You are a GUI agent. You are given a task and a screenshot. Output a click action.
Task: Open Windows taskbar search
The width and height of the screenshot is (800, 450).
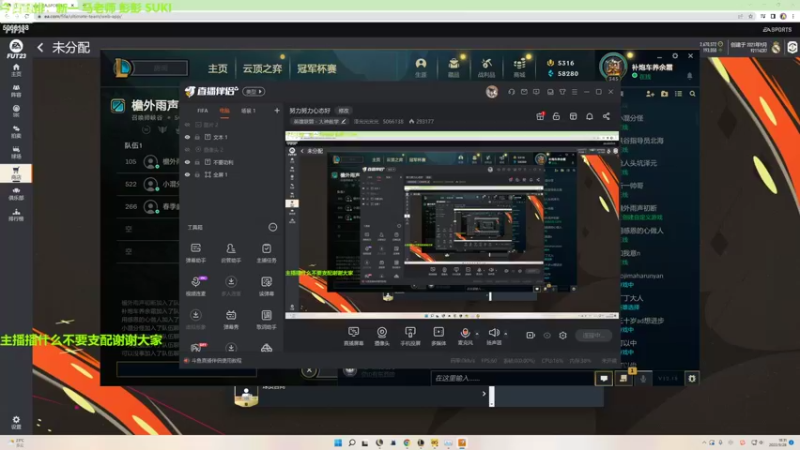352,443
